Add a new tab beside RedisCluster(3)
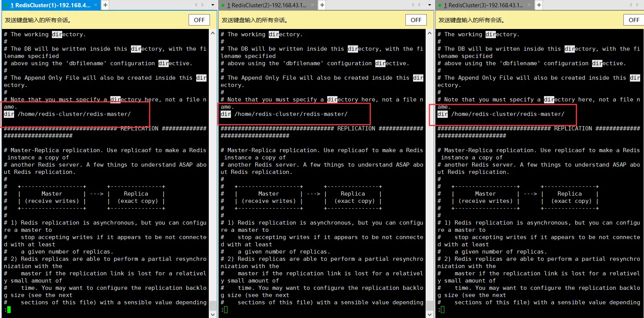 point(539,5)
